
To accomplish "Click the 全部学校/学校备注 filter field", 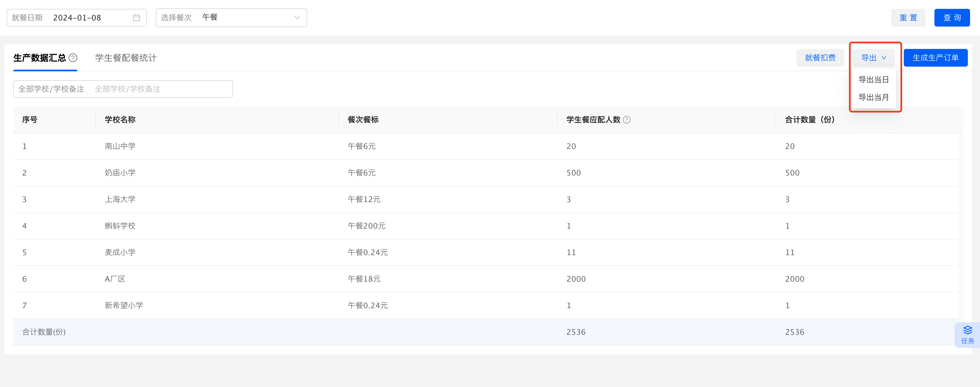I will (x=123, y=89).
